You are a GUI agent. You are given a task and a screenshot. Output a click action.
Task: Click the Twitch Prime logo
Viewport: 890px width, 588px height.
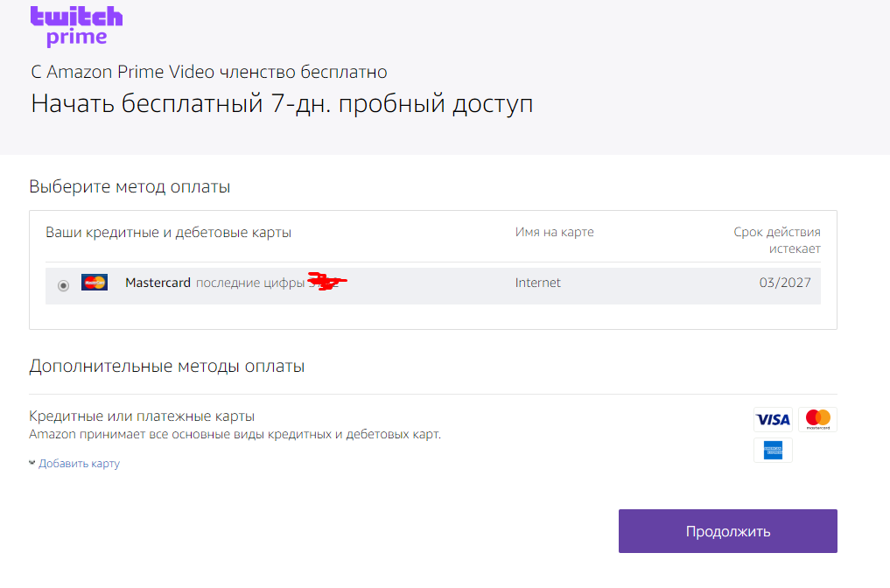pos(77,26)
